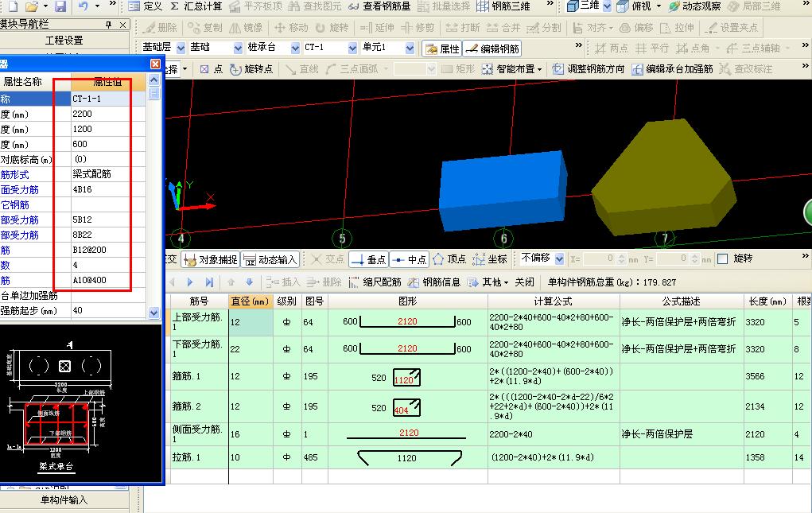Open the 基础层 floor dropdown
The image size is (812, 513).
point(181,48)
